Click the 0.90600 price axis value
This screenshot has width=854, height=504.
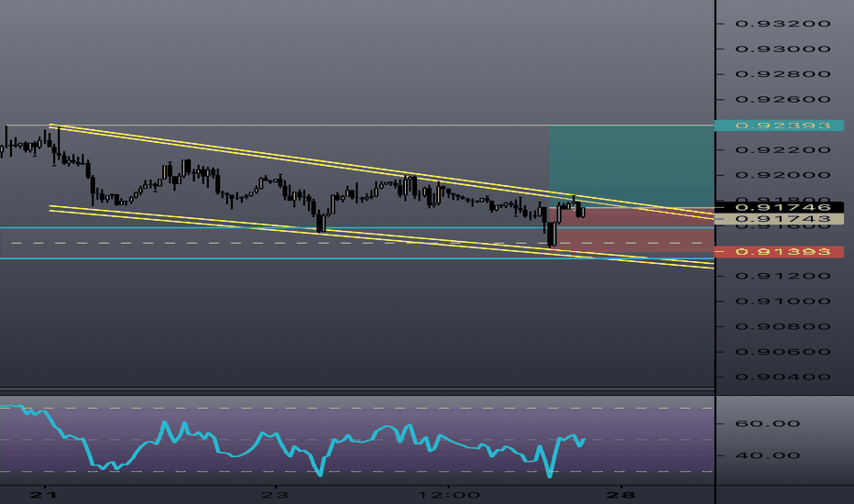pyautogui.click(x=783, y=352)
